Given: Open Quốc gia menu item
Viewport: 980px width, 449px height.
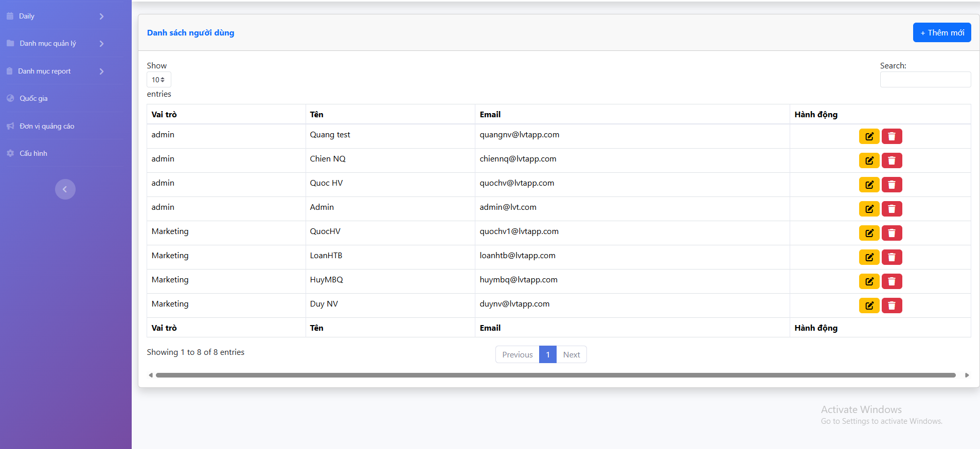Looking at the screenshot, I should (x=33, y=98).
